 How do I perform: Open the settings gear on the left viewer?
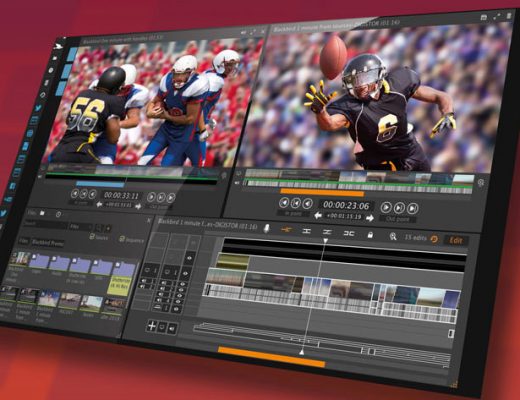224,175
